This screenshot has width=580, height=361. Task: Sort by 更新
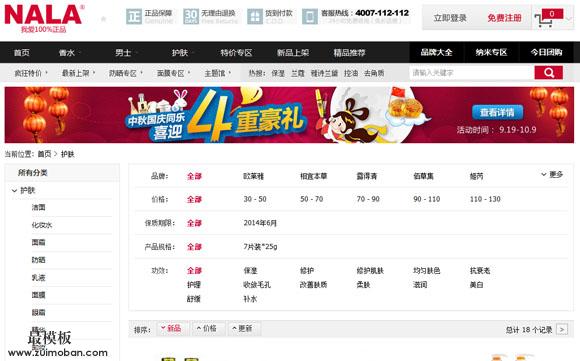pos(243,328)
